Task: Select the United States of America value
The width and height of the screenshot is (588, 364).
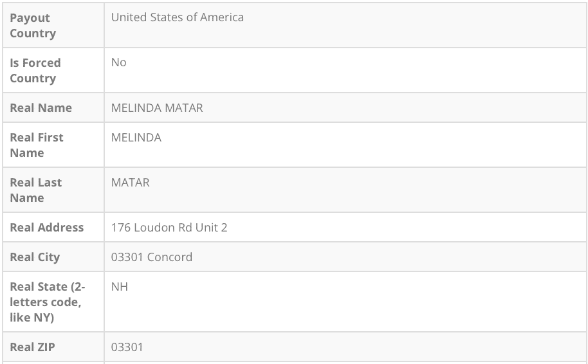Action: [x=177, y=18]
